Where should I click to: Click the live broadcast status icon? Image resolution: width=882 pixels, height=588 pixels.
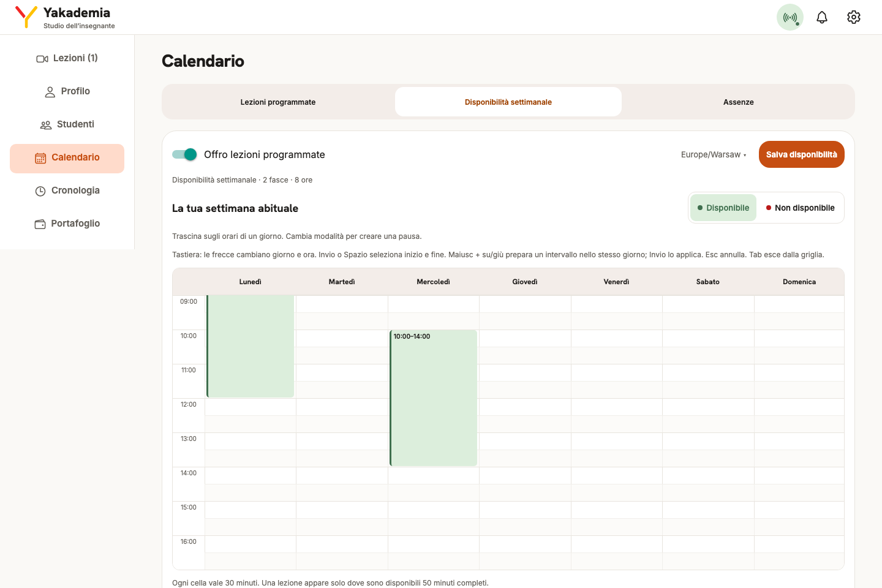point(790,17)
